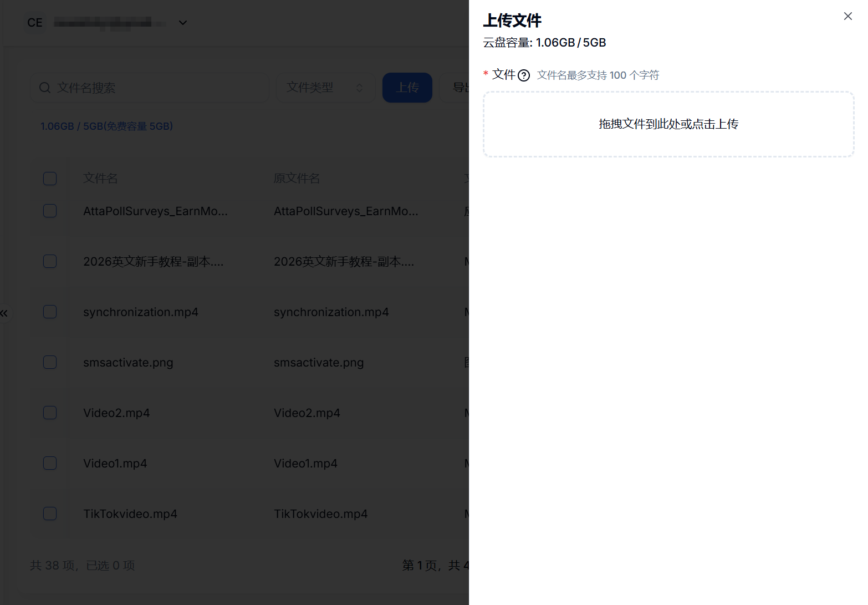Image resolution: width=868 pixels, height=605 pixels.
Task: Click the 云盘容量 capacity text in panel
Action: tap(544, 43)
